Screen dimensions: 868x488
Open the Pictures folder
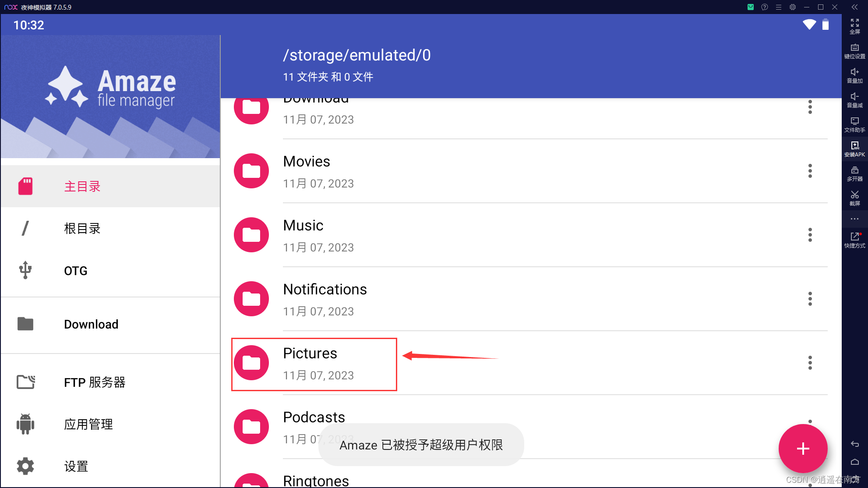(x=310, y=362)
